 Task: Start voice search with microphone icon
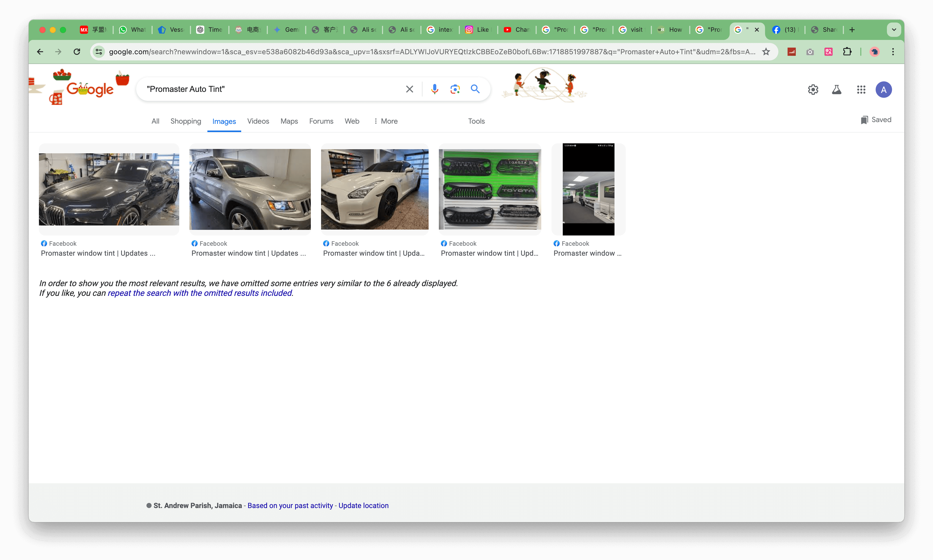pos(434,89)
